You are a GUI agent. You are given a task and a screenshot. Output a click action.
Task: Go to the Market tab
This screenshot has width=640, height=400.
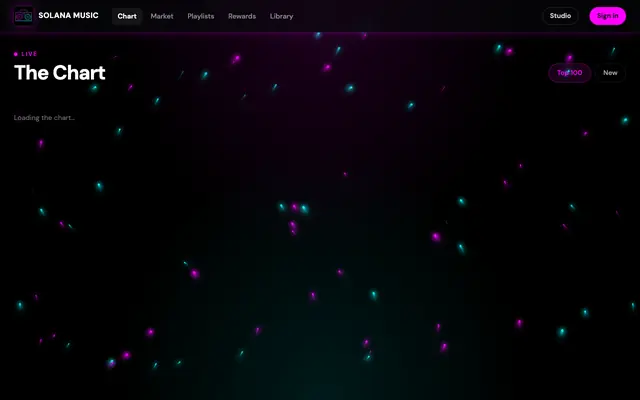[162, 16]
